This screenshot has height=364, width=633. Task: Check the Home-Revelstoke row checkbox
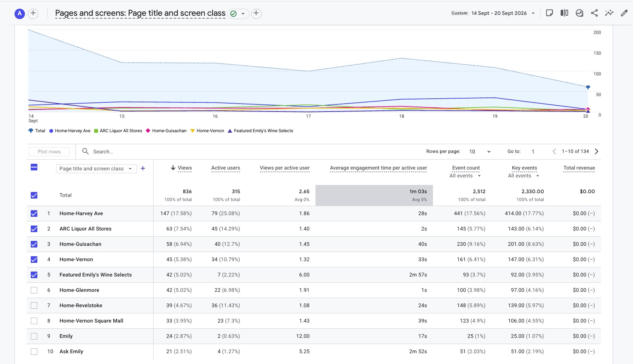[34, 306]
